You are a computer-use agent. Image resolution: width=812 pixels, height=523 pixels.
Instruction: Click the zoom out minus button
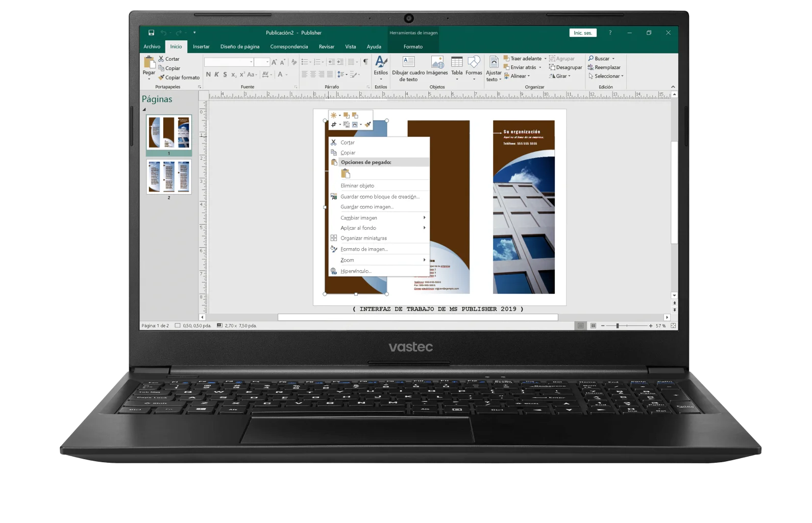click(x=603, y=326)
